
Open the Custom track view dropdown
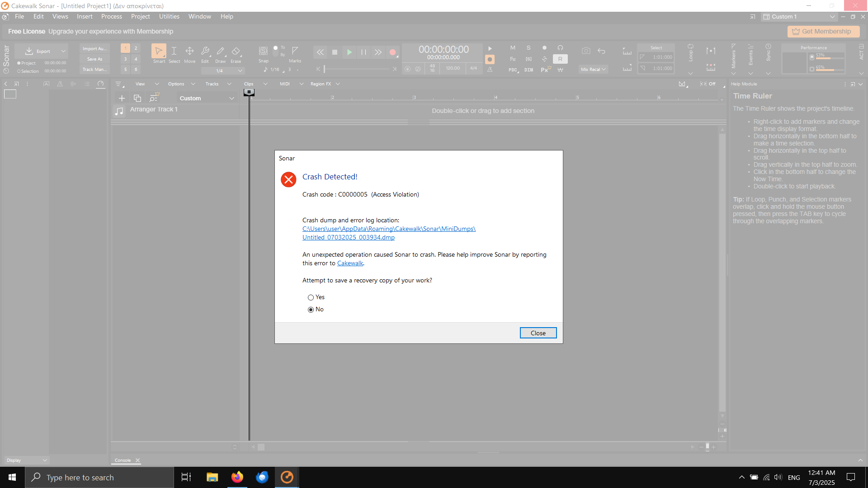pos(207,98)
